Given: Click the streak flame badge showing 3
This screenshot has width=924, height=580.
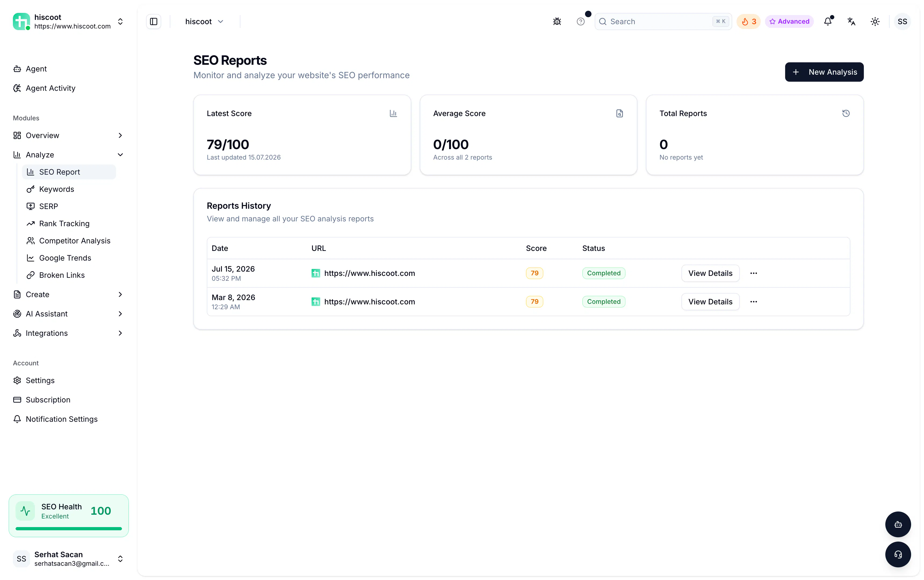Looking at the screenshot, I should 748,21.
